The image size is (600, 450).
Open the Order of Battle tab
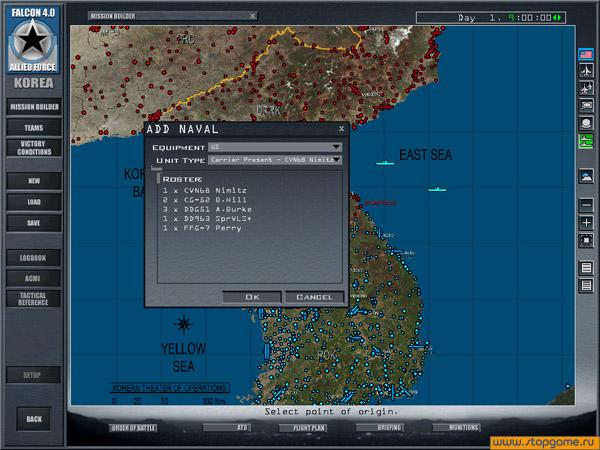(x=132, y=428)
